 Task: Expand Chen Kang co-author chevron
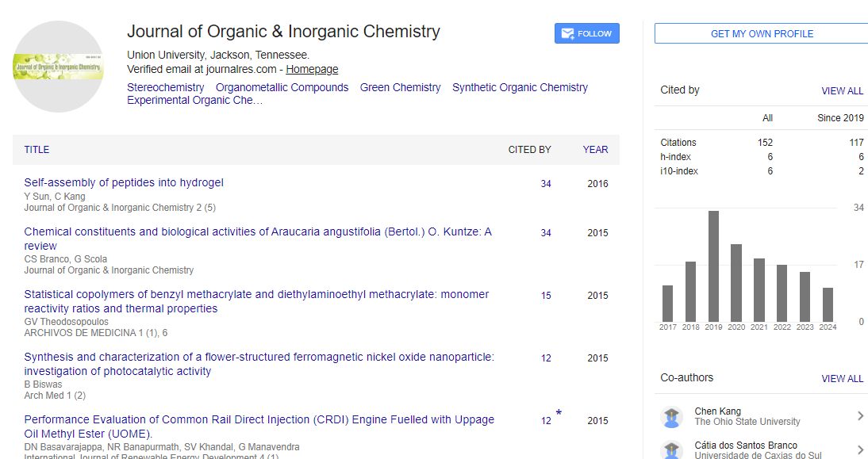[x=860, y=416]
